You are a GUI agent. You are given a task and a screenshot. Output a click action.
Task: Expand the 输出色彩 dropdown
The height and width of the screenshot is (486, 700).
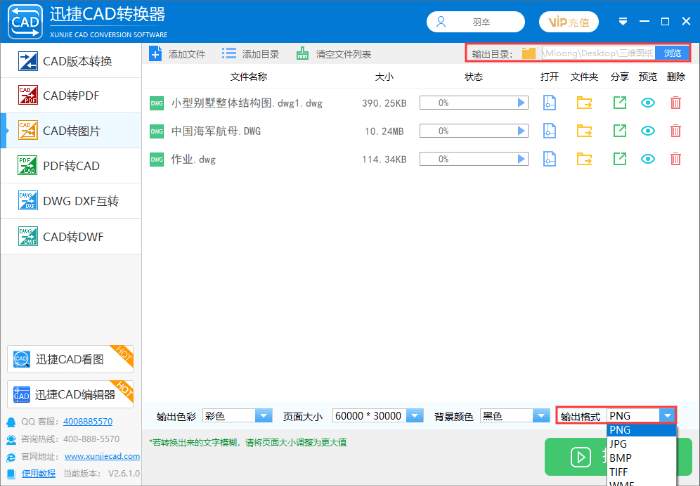click(x=263, y=416)
